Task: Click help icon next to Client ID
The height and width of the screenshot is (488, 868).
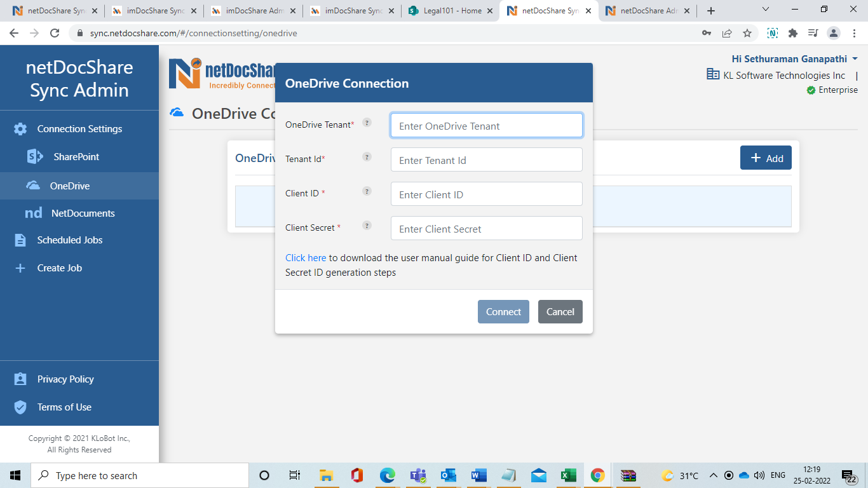Action: click(367, 191)
